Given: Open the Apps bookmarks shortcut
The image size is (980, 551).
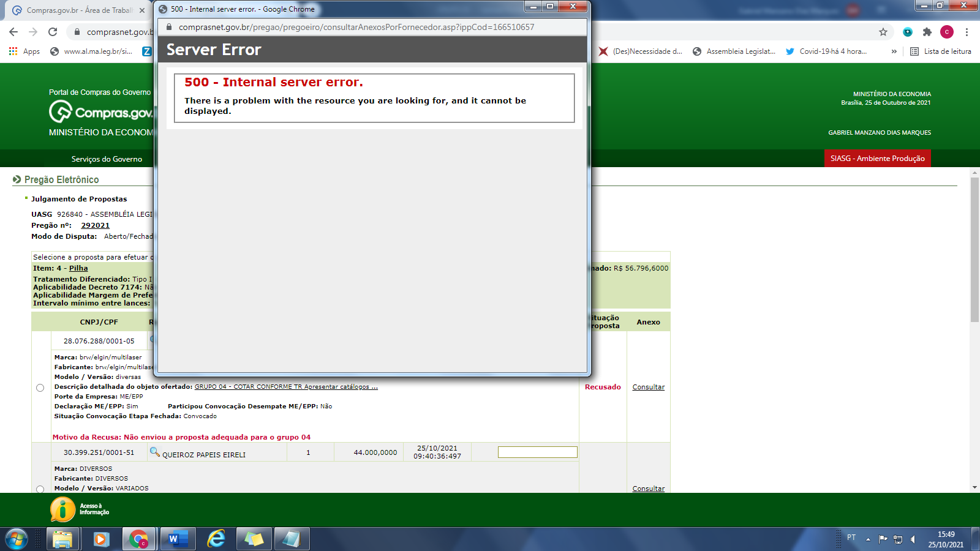Looking at the screenshot, I should 24,51.
